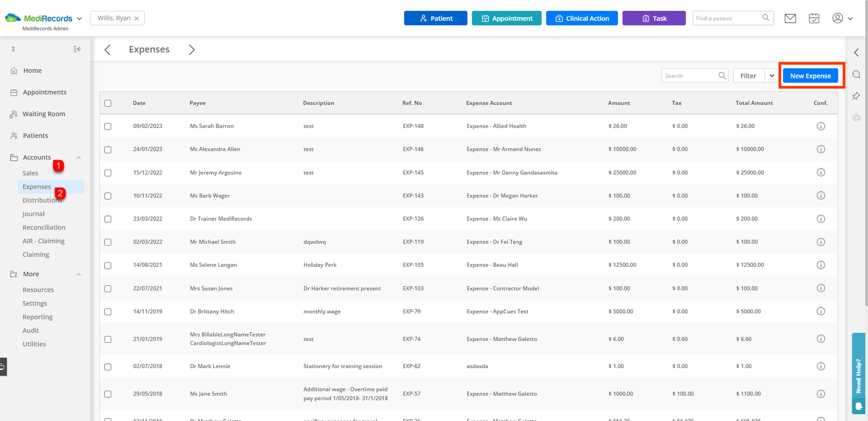Open the mail envelope icon
The height and width of the screenshot is (421, 868).
[790, 18]
